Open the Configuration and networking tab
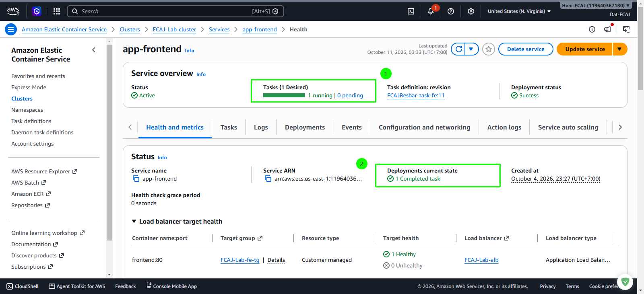 pos(424,127)
